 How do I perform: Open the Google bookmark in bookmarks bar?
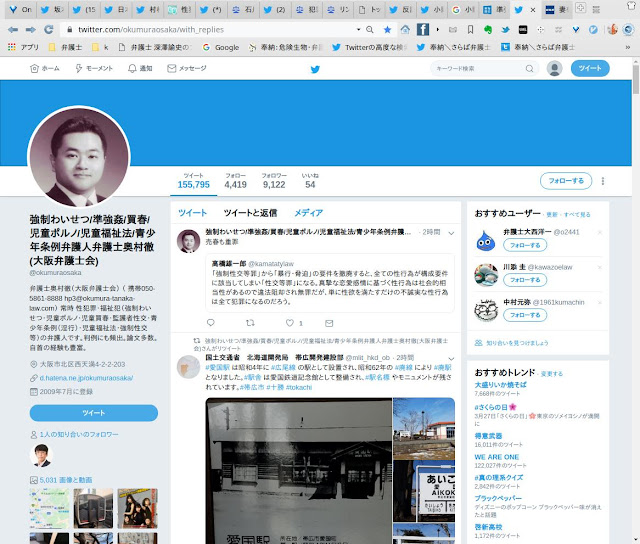pos(221,47)
